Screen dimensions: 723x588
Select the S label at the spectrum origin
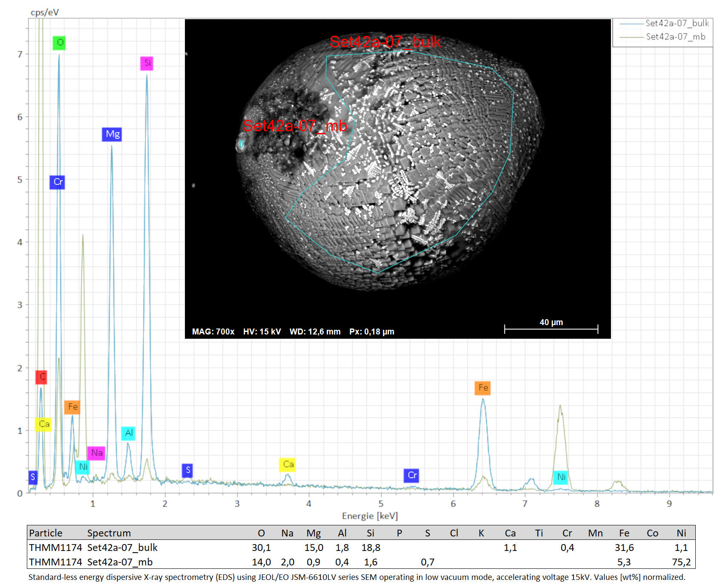[33, 478]
